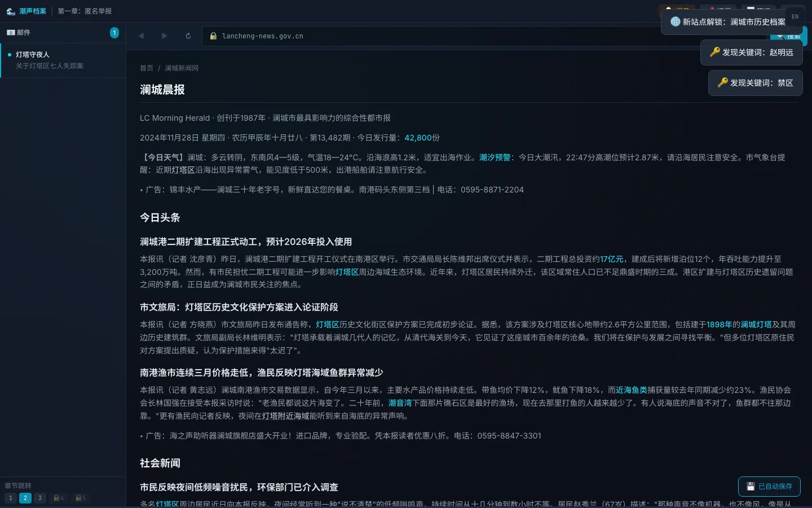Click 灯塔区 keyword in 市文旅局 article

coord(328,325)
